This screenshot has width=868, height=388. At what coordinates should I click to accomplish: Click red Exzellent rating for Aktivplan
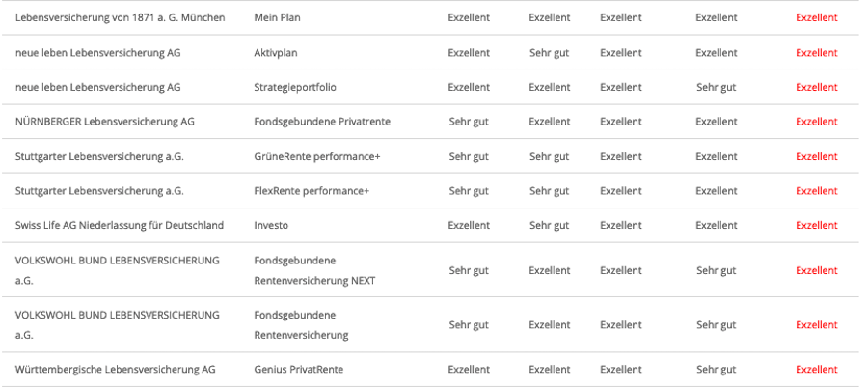pos(817,53)
